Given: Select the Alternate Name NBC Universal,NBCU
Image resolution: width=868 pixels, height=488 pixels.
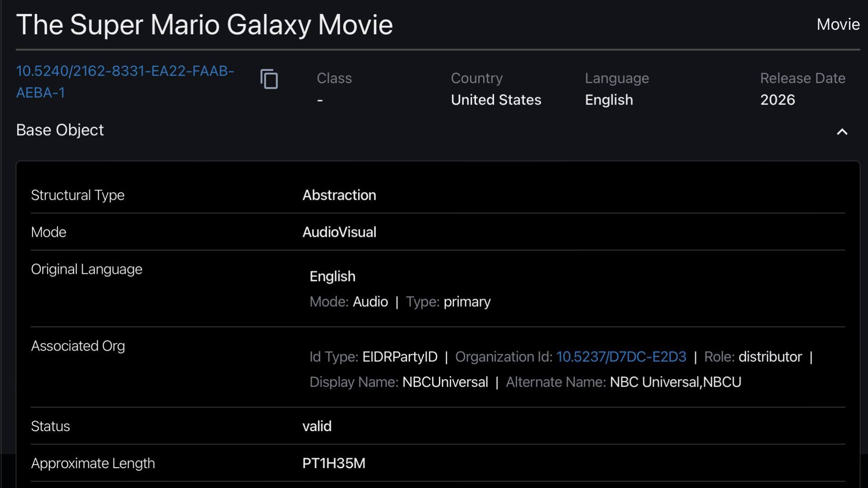Looking at the screenshot, I should [x=675, y=382].
